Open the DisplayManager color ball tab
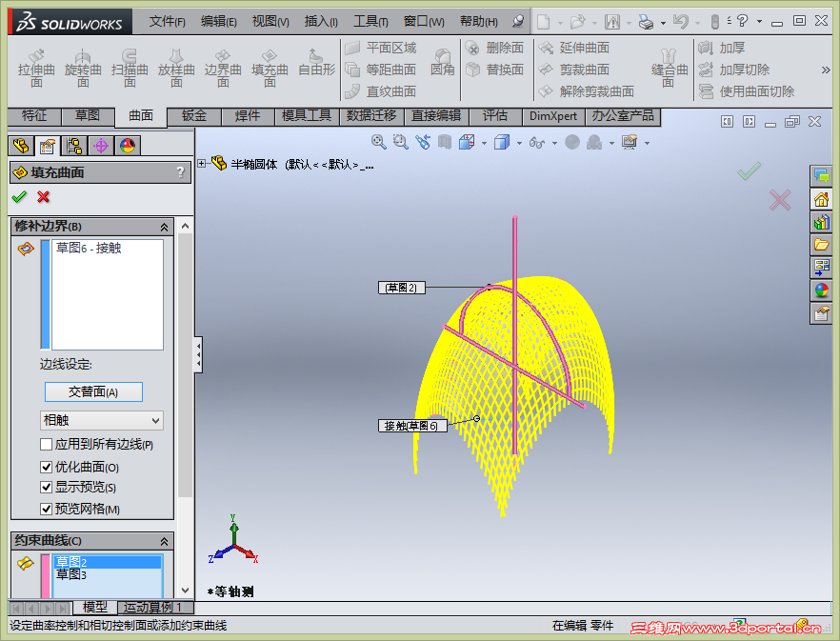 [x=128, y=146]
